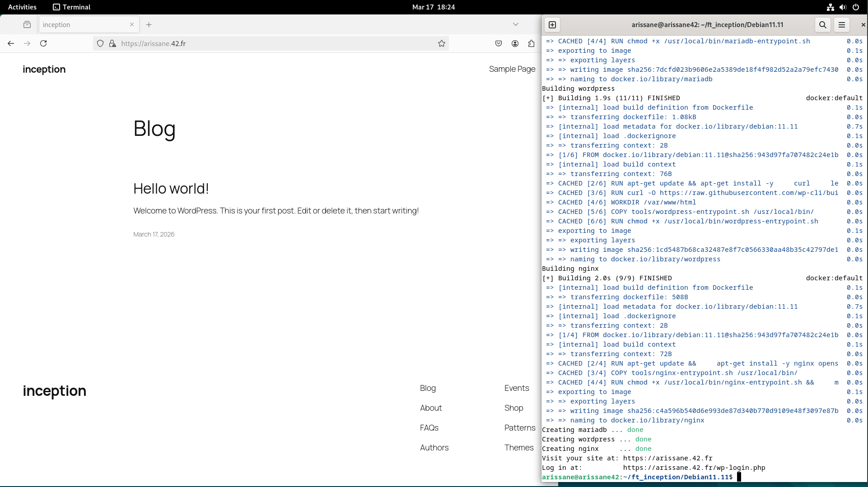Show site security lock info

click(x=112, y=43)
